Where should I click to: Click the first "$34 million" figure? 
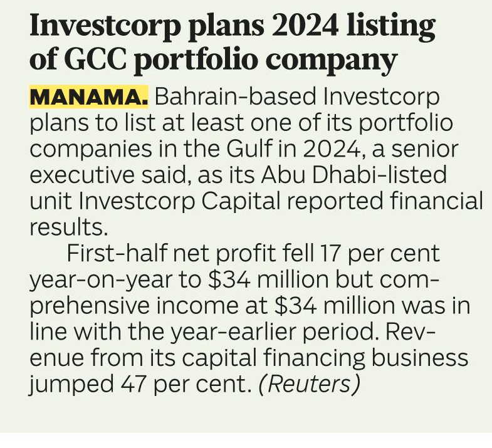pyautogui.click(x=268, y=279)
